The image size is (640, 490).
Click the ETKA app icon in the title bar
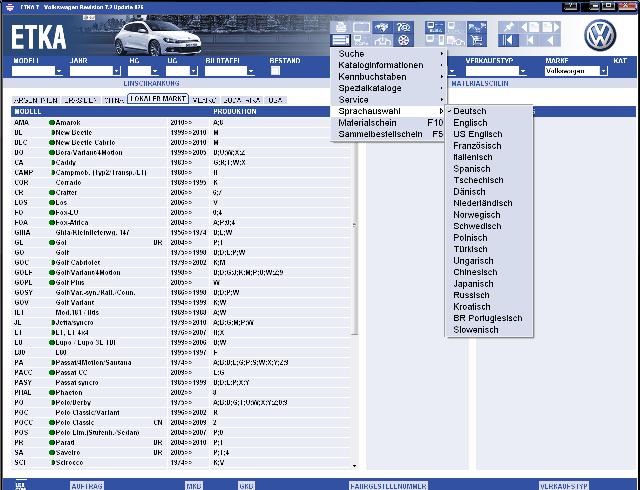(11, 7)
